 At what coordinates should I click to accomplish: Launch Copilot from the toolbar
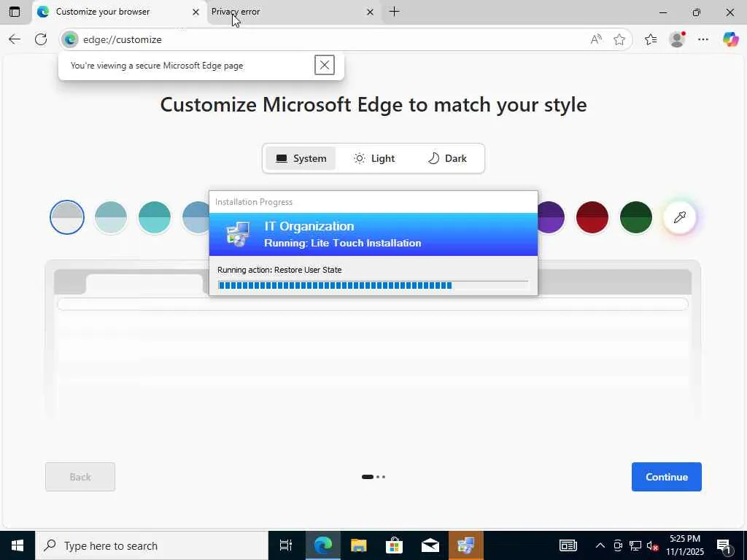(730, 39)
